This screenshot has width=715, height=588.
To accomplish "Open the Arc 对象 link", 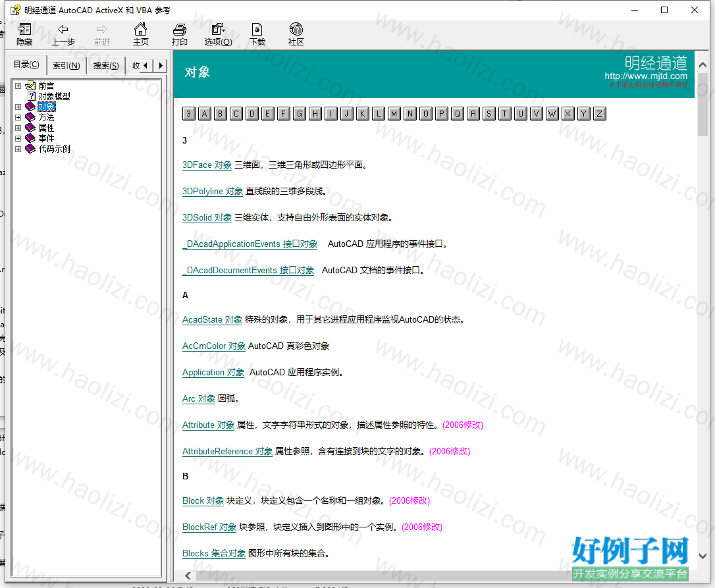I will pos(199,398).
